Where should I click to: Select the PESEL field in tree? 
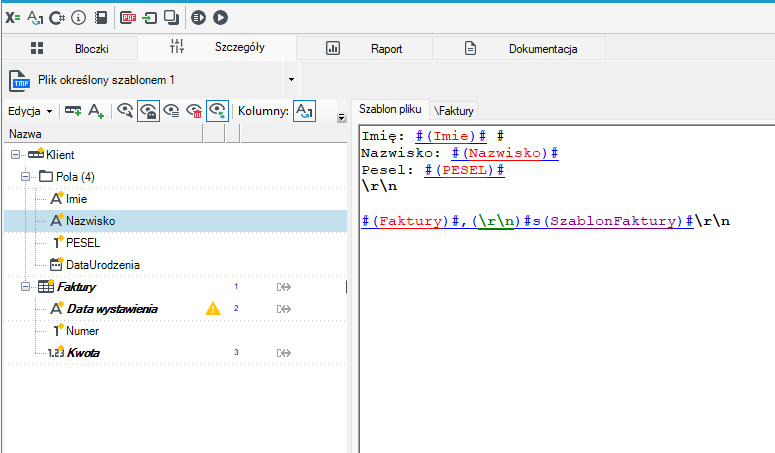click(x=83, y=243)
